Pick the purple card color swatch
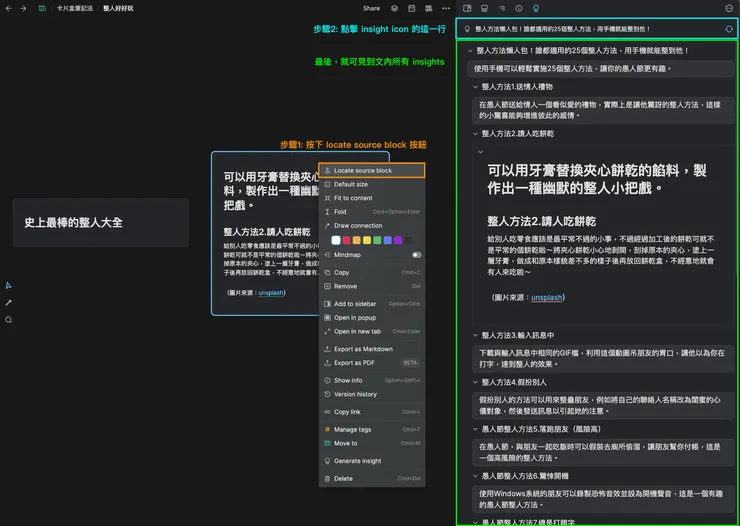This screenshot has height=526, width=740. (x=398, y=240)
